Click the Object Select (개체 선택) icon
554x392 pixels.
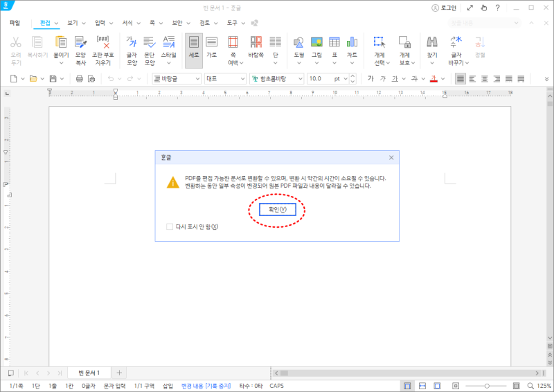pyautogui.click(x=379, y=42)
